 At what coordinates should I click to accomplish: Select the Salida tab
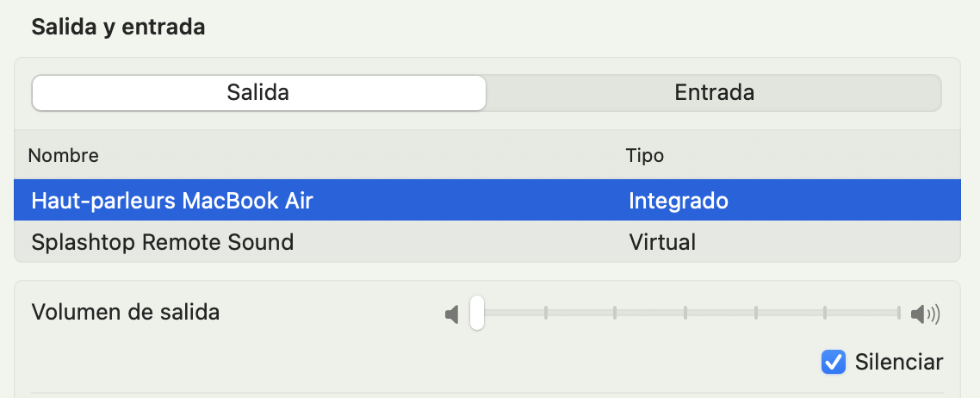(258, 93)
